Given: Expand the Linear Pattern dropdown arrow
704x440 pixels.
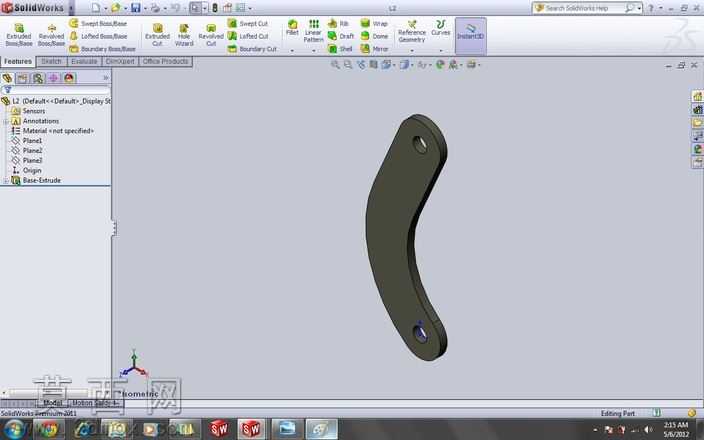Looking at the screenshot, I should [313, 51].
